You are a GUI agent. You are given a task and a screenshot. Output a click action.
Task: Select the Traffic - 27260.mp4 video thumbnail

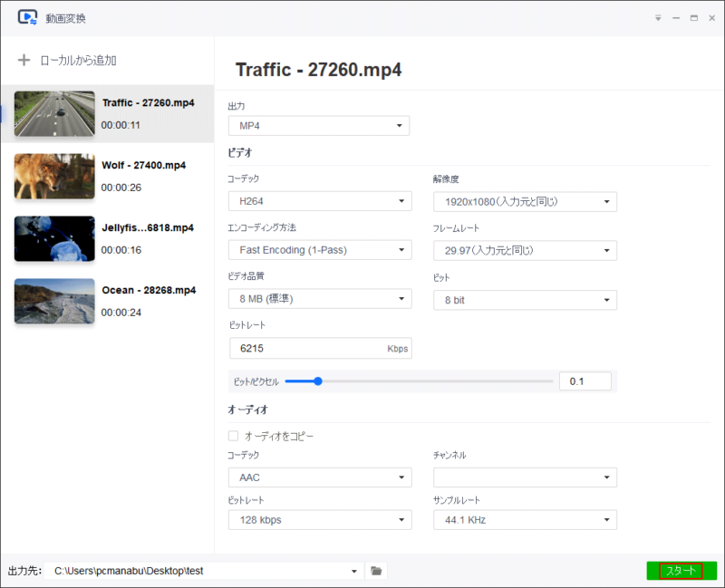click(53, 114)
